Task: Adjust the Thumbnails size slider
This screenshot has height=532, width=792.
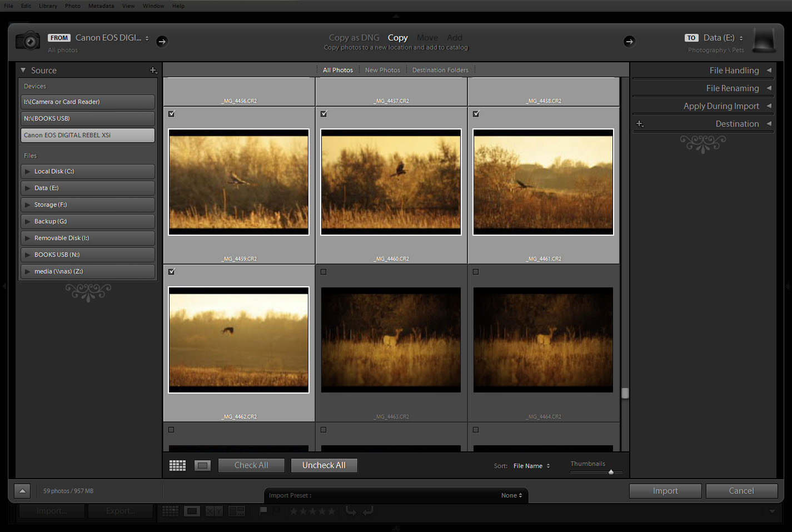Action: [611, 472]
